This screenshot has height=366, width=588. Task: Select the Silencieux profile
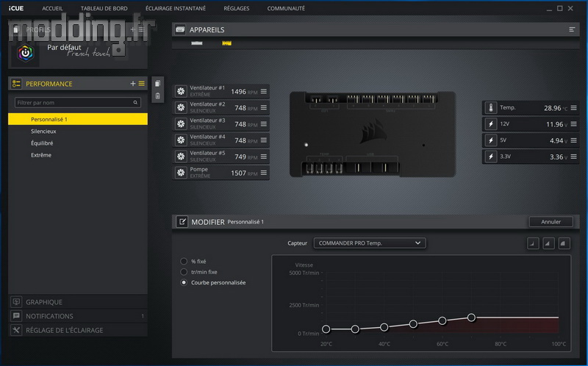pos(78,132)
